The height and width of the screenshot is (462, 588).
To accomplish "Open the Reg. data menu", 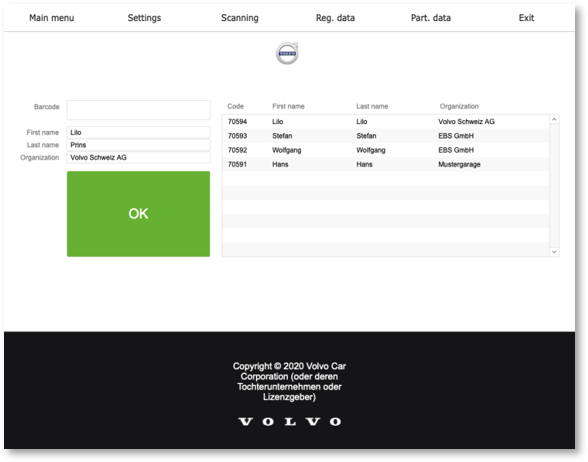I will [x=335, y=18].
